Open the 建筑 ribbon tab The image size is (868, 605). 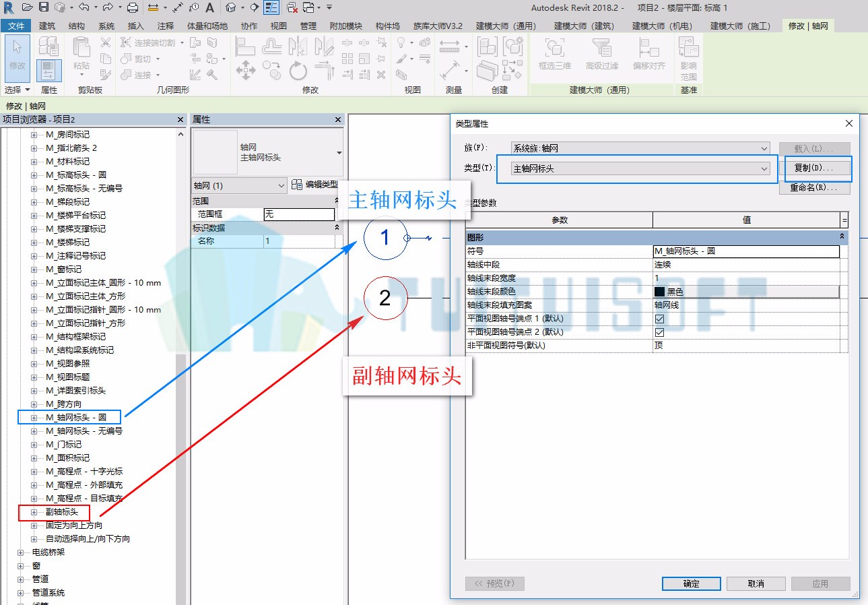47,26
